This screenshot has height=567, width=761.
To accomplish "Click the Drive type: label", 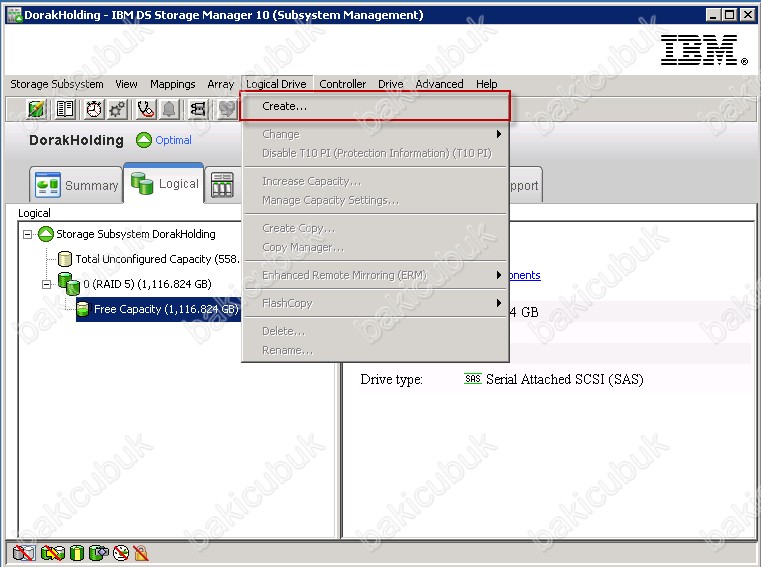I will coord(392,379).
